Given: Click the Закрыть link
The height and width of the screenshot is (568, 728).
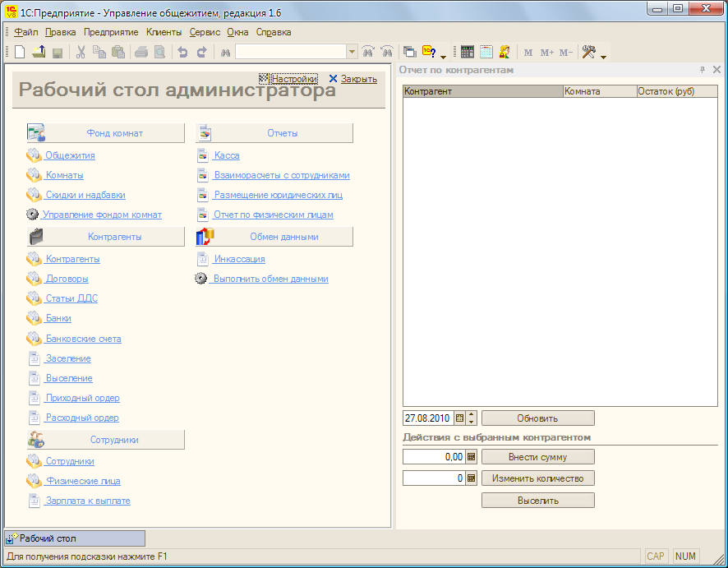Looking at the screenshot, I should pos(359,79).
